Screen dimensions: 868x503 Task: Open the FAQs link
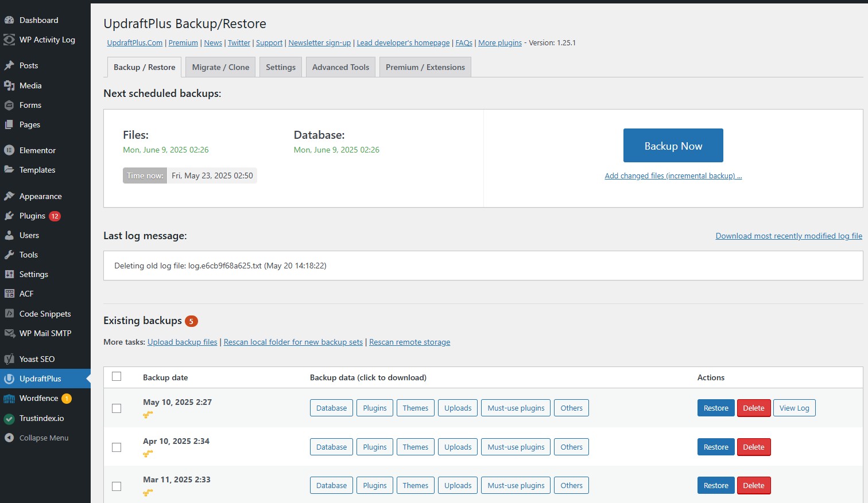pyautogui.click(x=464, y=43)
